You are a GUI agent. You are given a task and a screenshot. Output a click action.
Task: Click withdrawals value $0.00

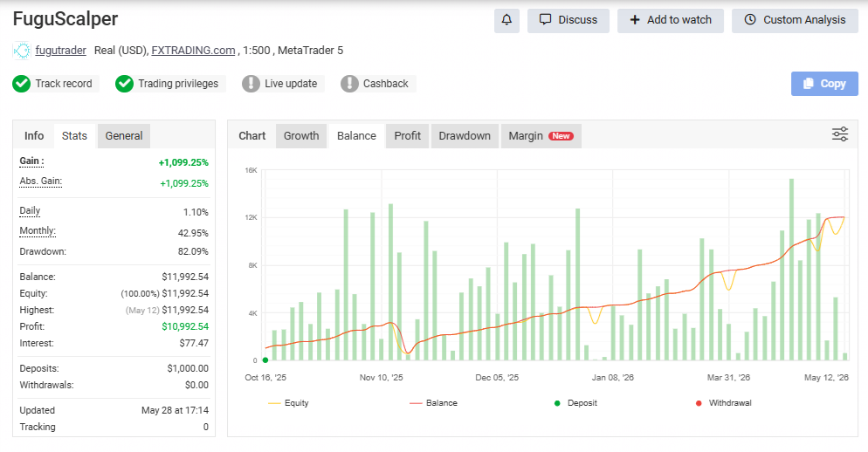[196, 385]
